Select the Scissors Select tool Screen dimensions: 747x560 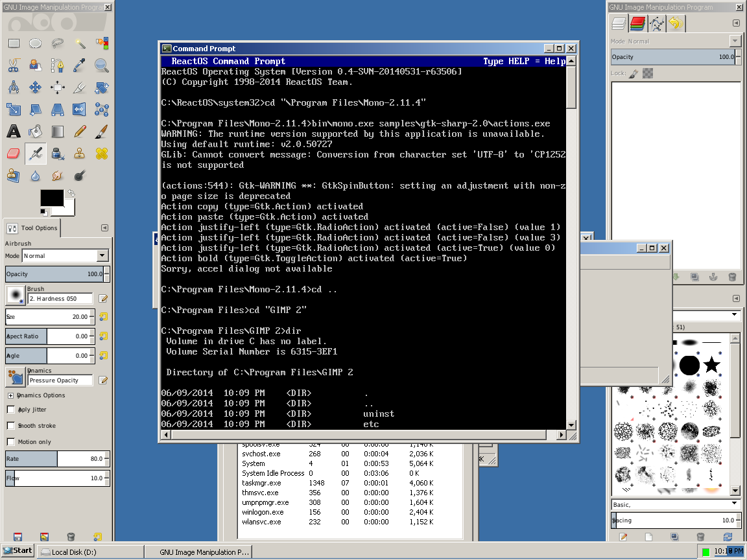click(14, 65)
